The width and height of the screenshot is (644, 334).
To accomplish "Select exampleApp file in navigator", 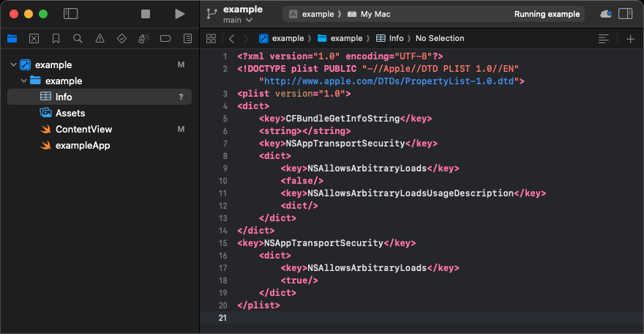I will tap(82, 146).
